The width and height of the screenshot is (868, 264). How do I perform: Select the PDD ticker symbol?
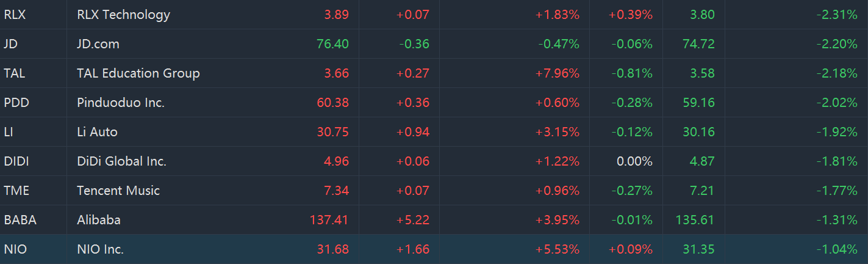pyautogui.click(x=16, y=103)
